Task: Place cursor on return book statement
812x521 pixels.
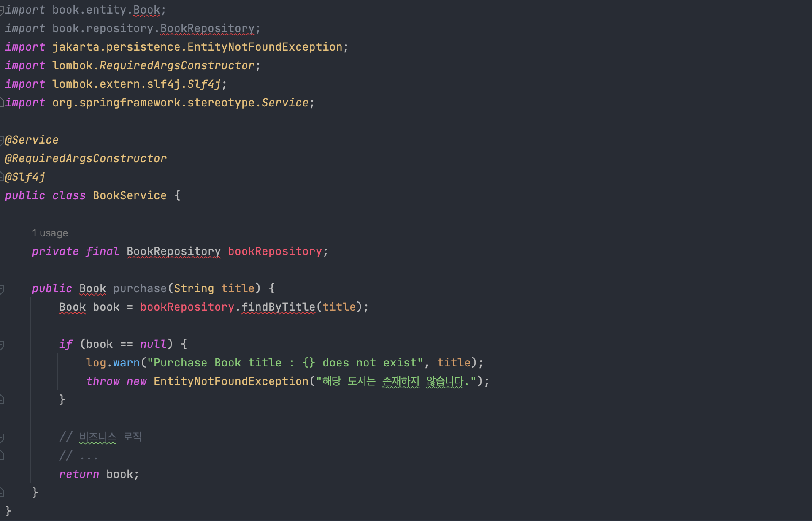Action: tap(99, 475)
